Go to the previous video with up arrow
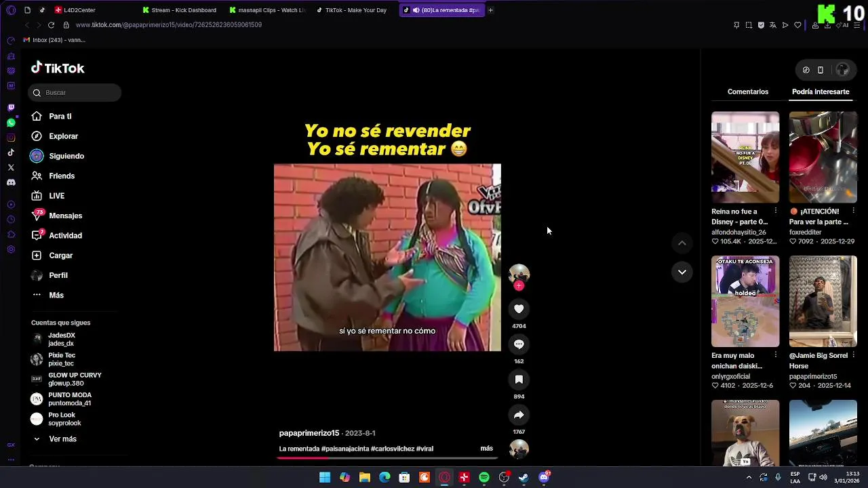The height and width of the screenshot is (488, 868). [682, 243]
